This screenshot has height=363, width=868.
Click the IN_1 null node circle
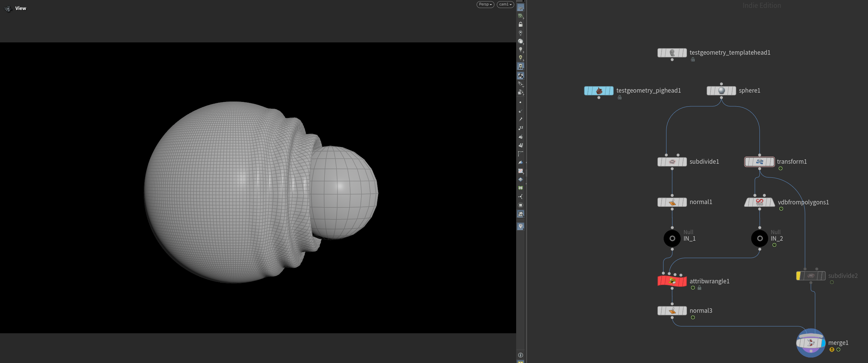click(x=672, y=239)
